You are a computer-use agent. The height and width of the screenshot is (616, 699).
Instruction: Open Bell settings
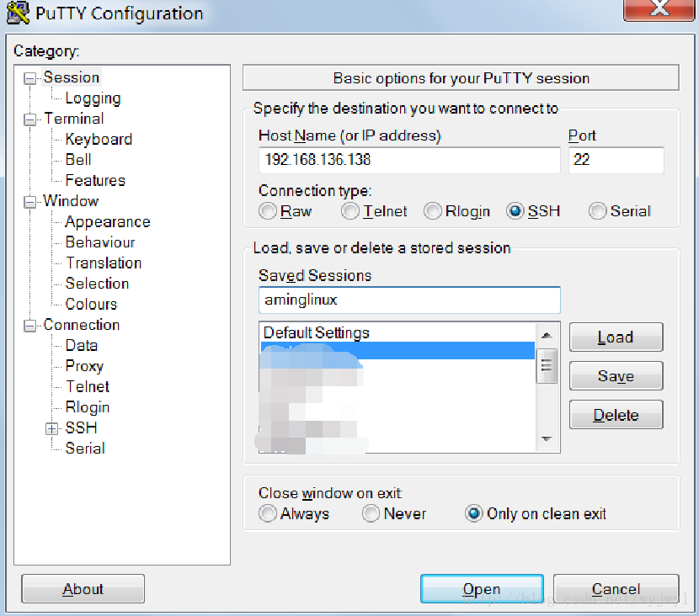coord(78,159)
